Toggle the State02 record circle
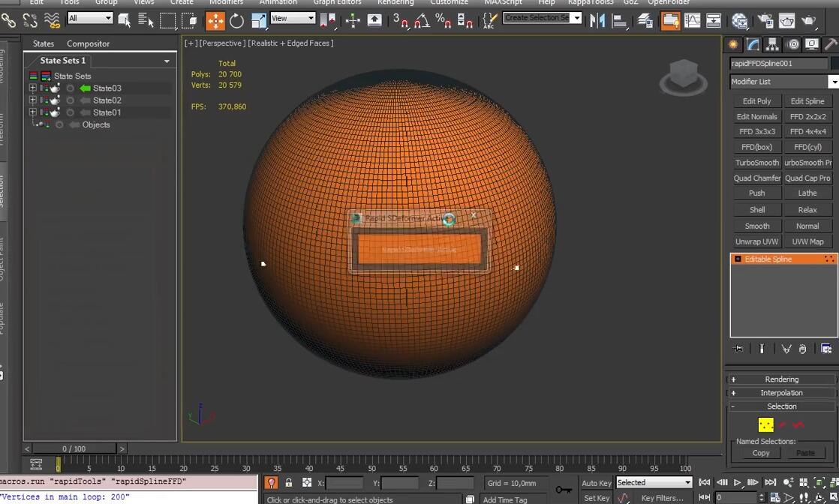839x504 pixels. [x=70, y=100]
